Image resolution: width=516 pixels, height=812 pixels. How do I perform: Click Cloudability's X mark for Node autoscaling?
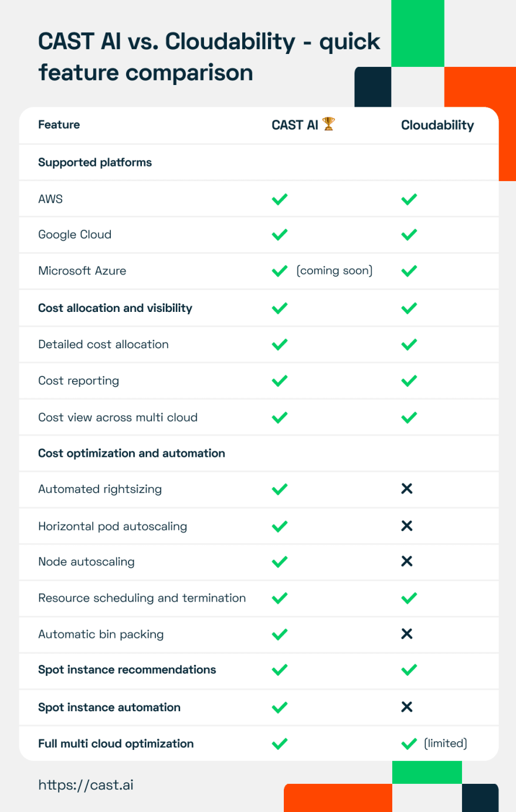pos(407,562)
